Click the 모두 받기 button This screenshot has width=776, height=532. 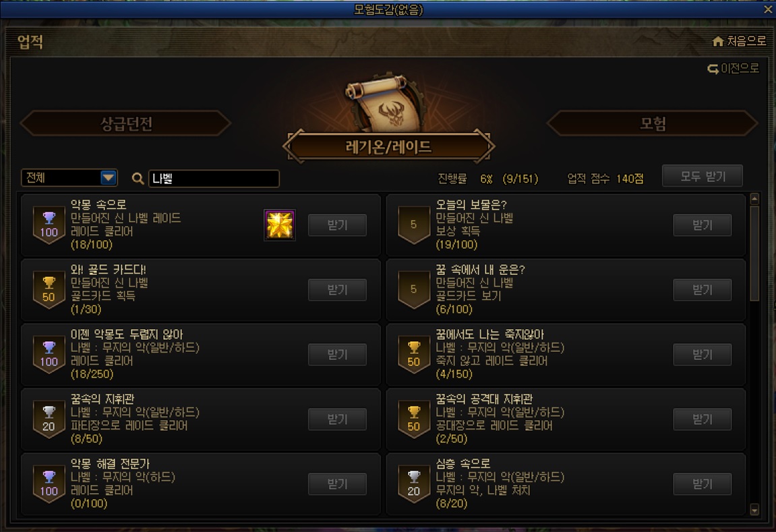point(703,176)
